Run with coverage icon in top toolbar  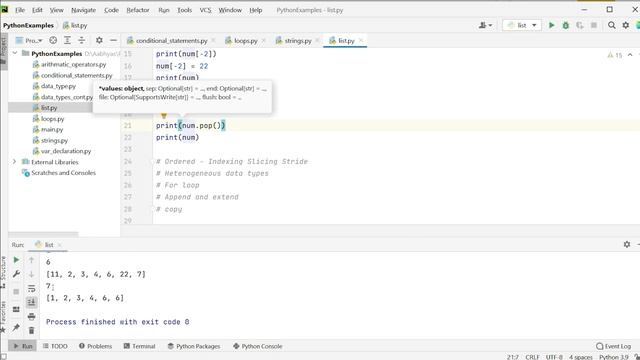(580, 25)
